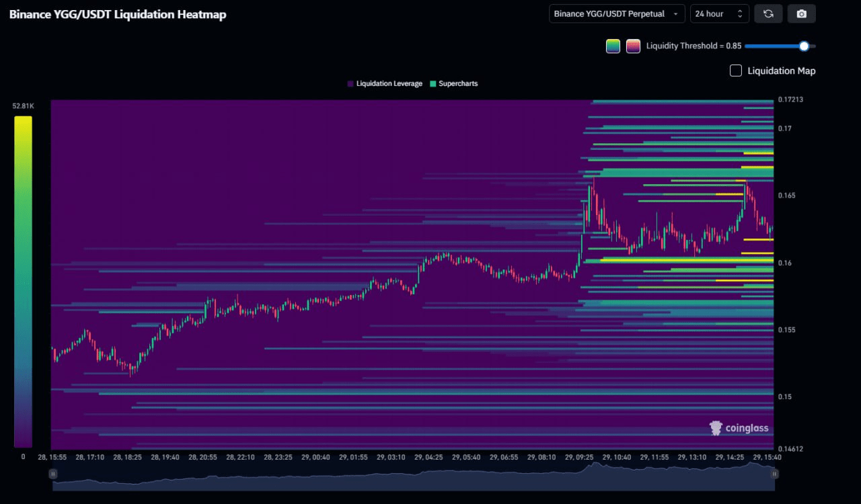Click the Coinglass watermark logo

tap(739, 428)
